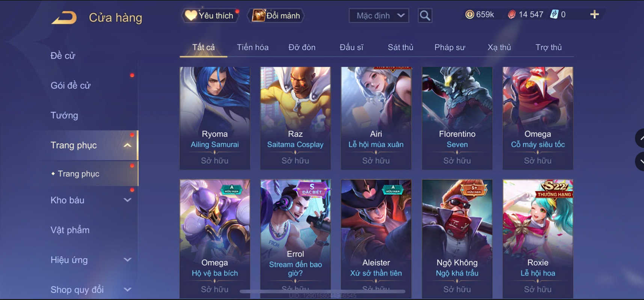This screenshot has height=300, width=644.
Task: Open the search magnifier icon
Action: click(x=425, y=15)
